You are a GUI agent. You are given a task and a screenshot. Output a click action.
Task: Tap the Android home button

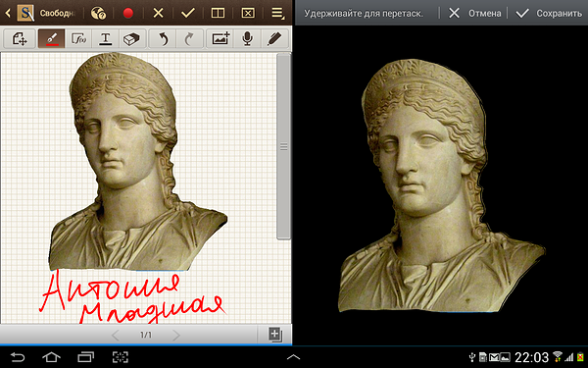click(x=51, y=357)
